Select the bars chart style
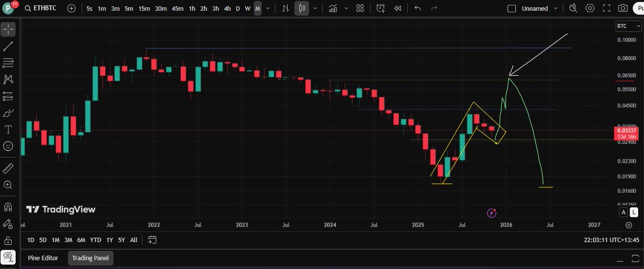This screenshot has width=644, height=269. tap(286, 9)
